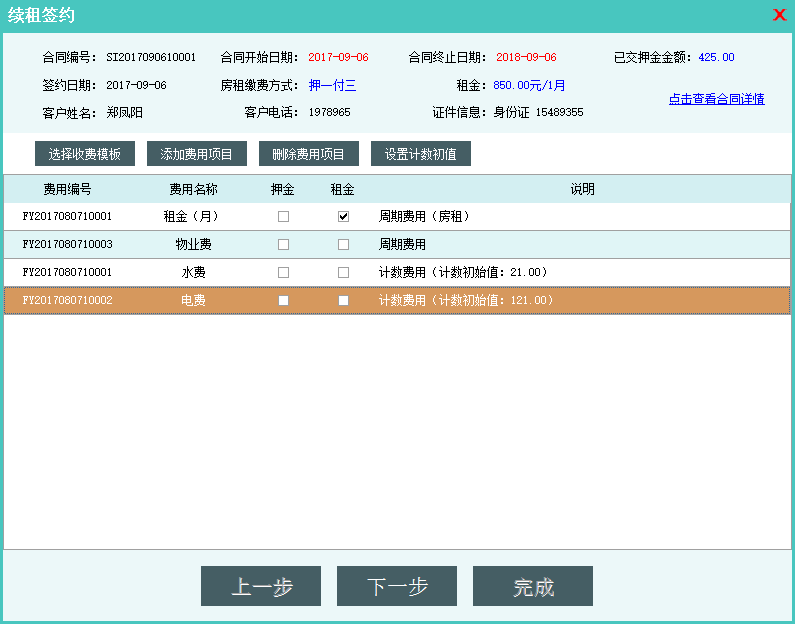Screen dimensions: 795x624
Task: Click the 说明 column header
Action: coord(582,189)
